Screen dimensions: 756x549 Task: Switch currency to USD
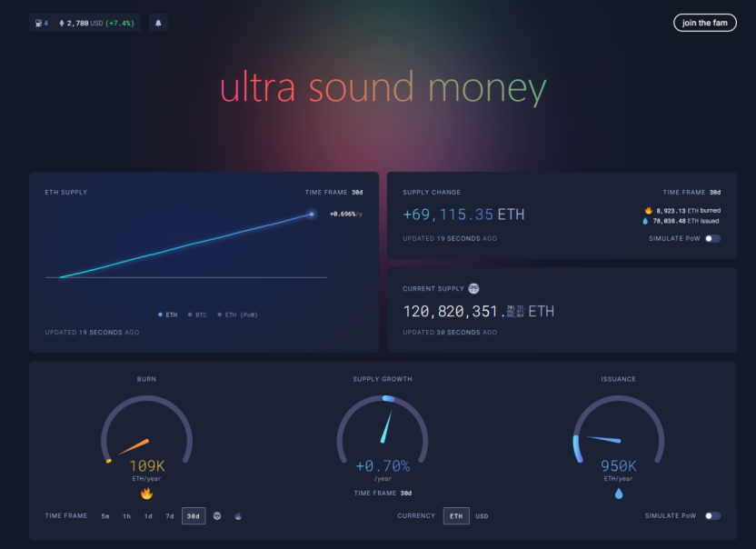(x=482, y=516)
